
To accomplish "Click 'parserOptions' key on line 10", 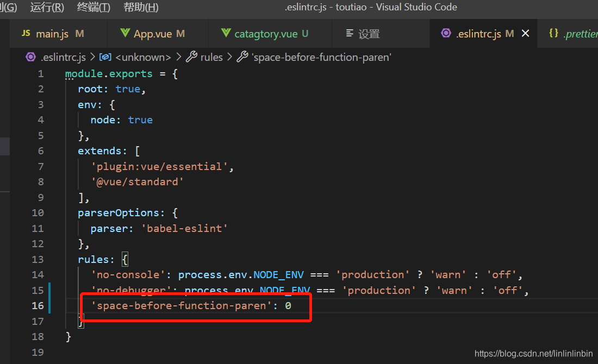I will (x=118, y=212).
